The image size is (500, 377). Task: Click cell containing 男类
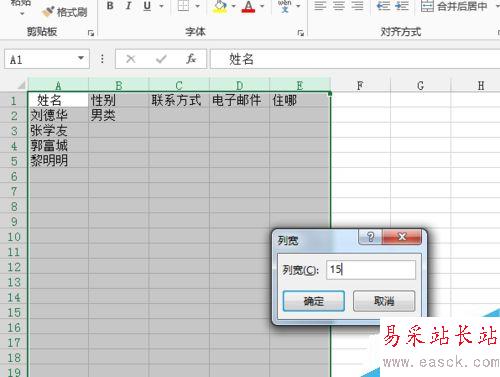pyautogui.click(x=119, y=115)
